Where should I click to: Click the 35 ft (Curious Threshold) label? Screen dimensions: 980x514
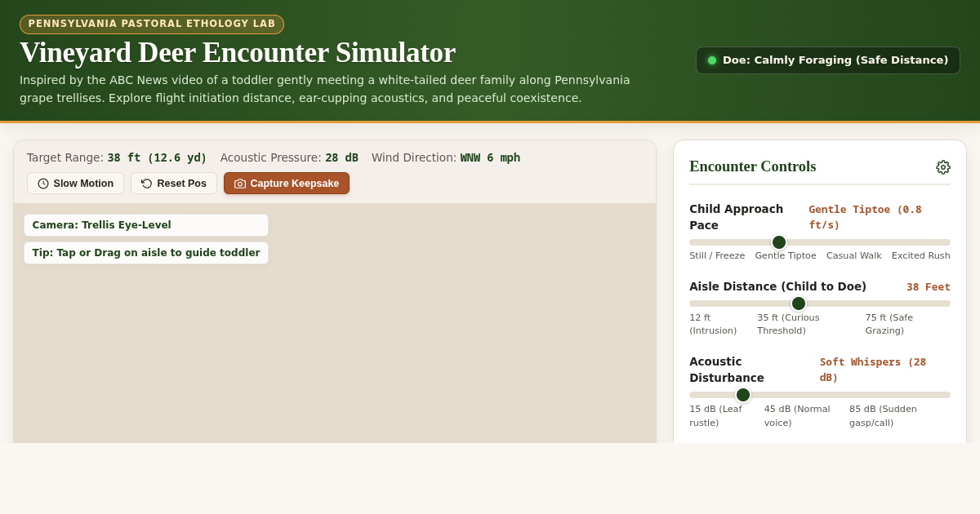pyautogui.click(x=788, y=325)
